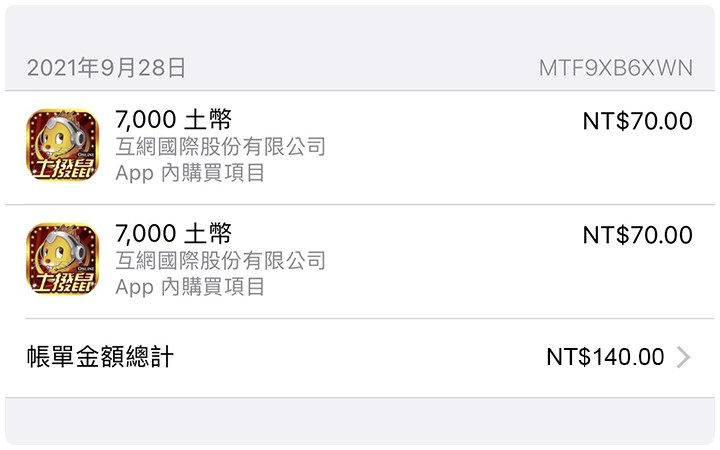Tap the second 土撥鼠 app icon

point(62,259)
